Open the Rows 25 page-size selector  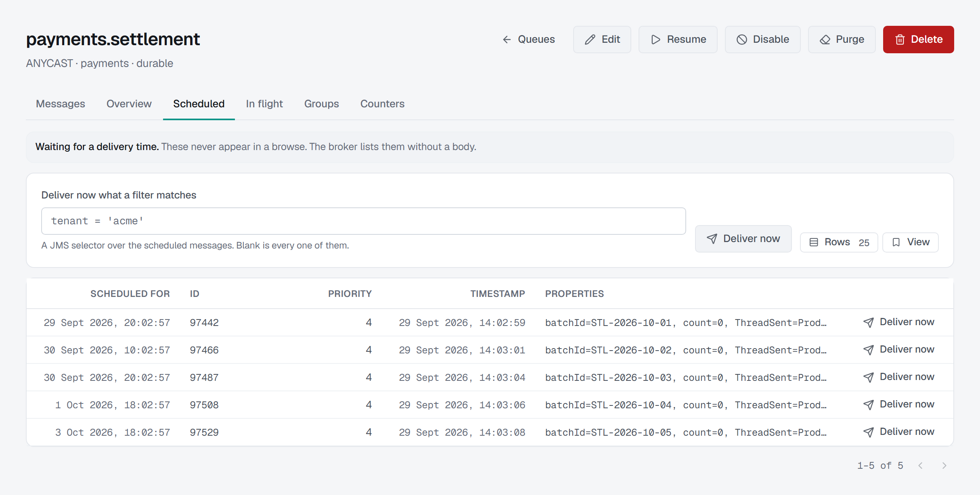click(839, 242)
